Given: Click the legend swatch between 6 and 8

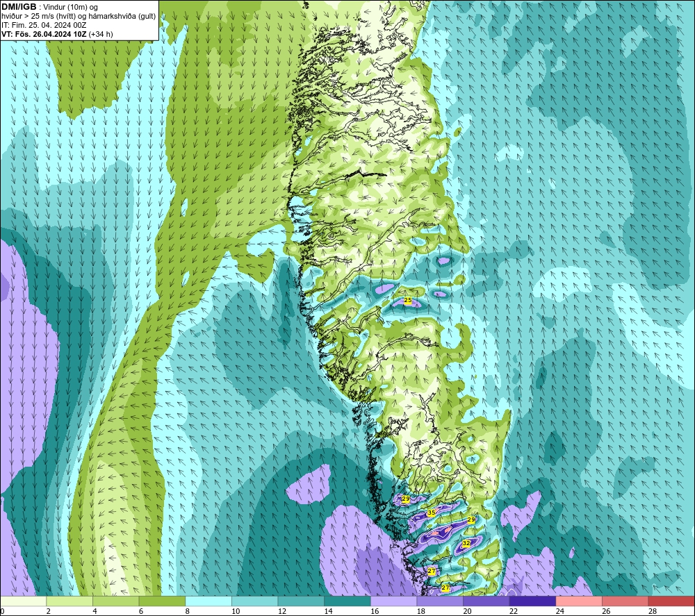Looking at the screenshot, I should [162, 601].
